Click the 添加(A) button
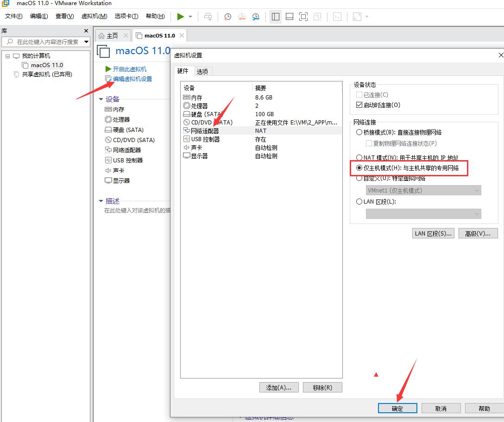The image size is (504, 422). click(x=279, y=387)
